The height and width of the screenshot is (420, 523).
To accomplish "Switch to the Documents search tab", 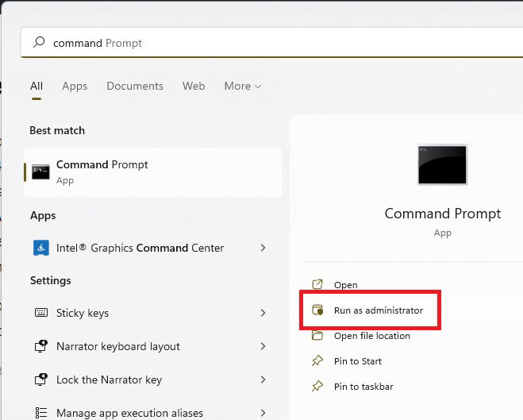I will click(x=135, y=86).
